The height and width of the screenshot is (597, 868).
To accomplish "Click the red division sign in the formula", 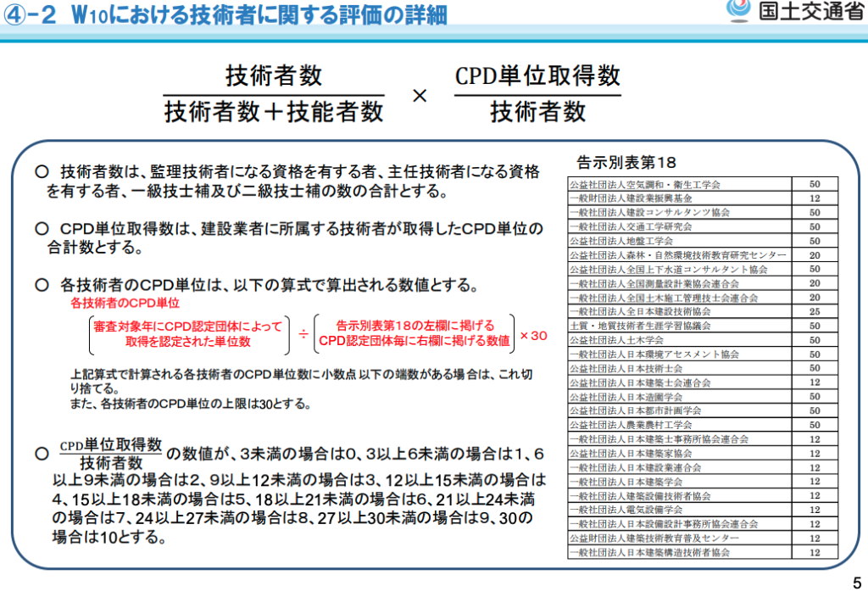I will coord(303,333).
